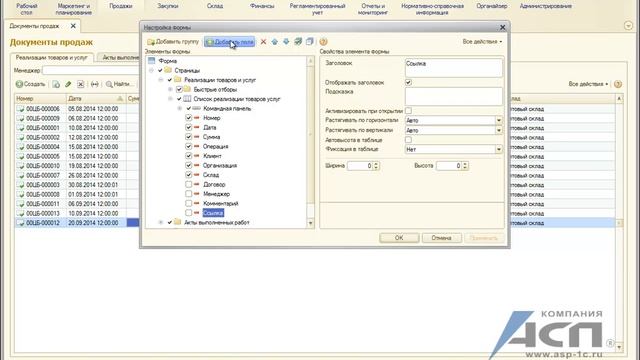Click the green check-all icon in dialog toolbar
This screenshot has width=640, height=360.
click(298, 42)
